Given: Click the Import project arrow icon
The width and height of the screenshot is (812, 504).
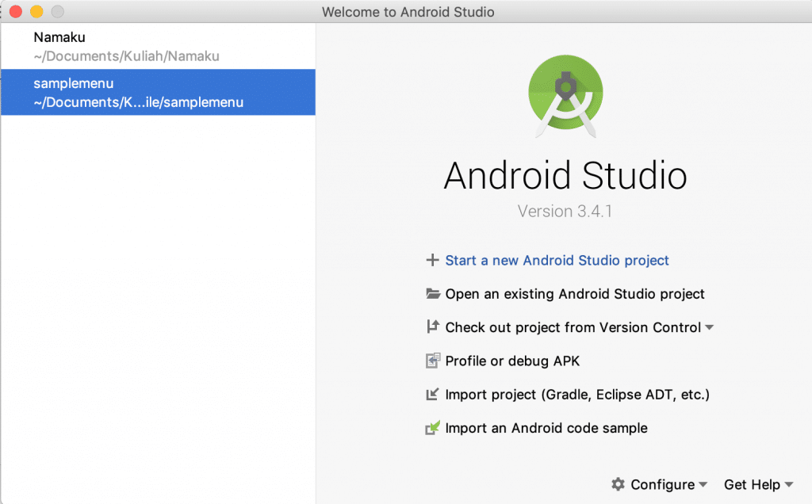Looking at the screenshot, I should pos(432,395).
